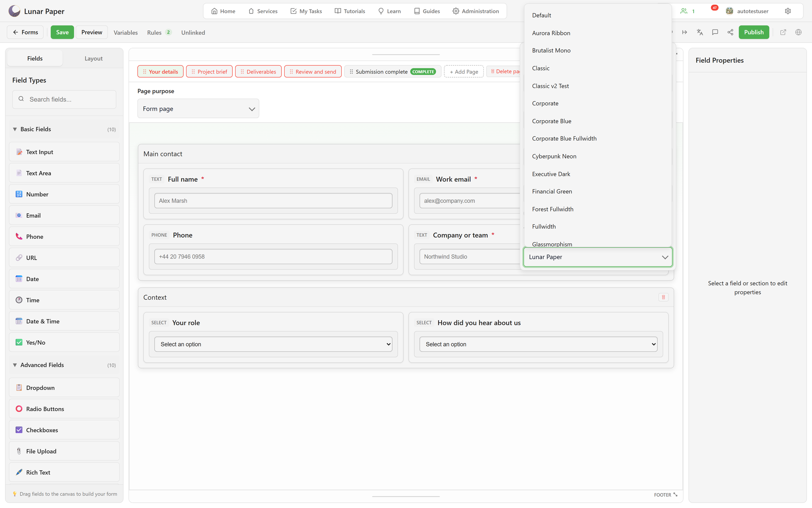
Task: Click the Search fields input
Action: [64, 99]
